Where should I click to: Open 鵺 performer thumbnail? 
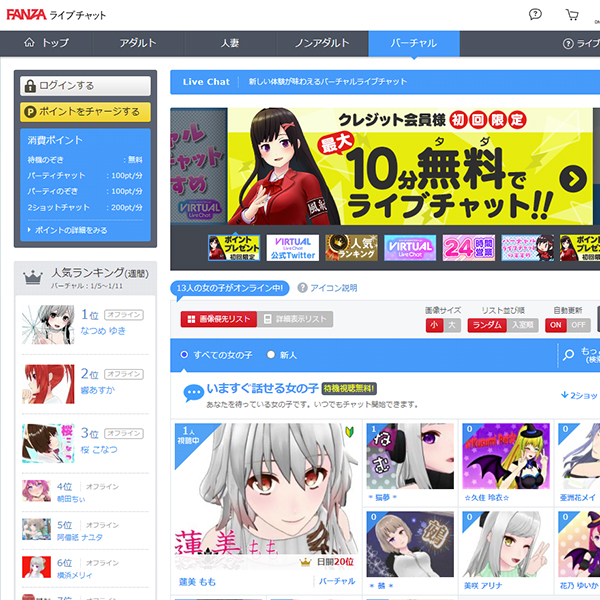[410, 544]
